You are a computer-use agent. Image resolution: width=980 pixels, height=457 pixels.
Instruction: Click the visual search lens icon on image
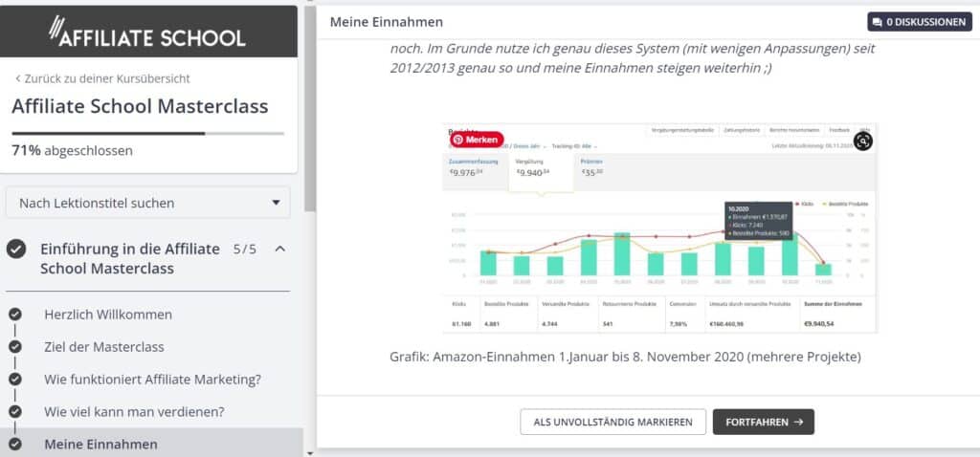click(x=862, y=141)
